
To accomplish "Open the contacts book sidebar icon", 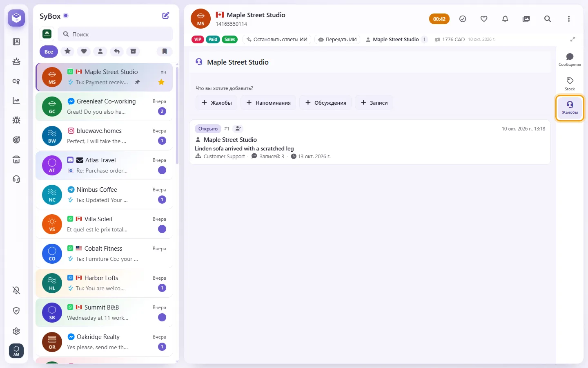I will (x=16, y=42).
